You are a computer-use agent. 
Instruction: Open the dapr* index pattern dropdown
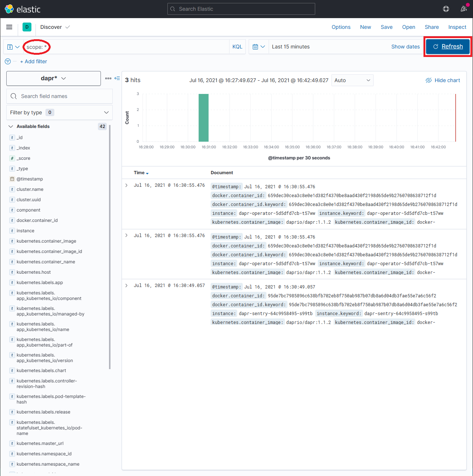[x=53, y=78]
